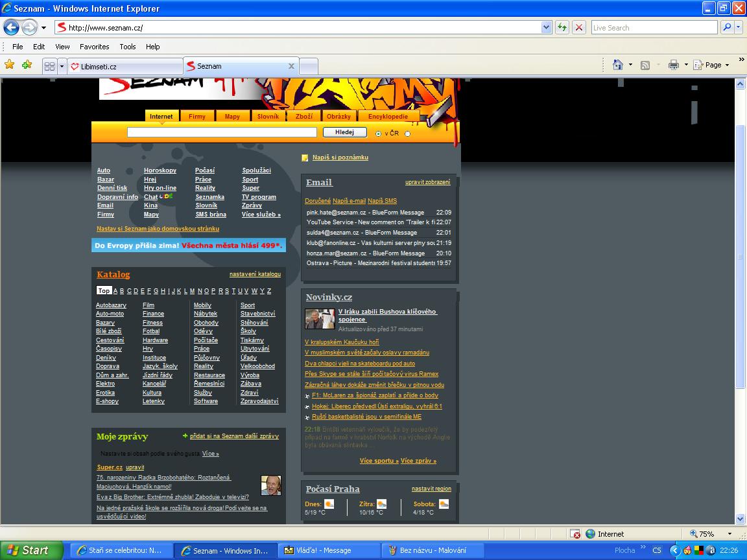Open the upravit zobrazení link in Email
The height and width of the screenshot is (560, 747).
pyautogui.click(x=427, y=182)
